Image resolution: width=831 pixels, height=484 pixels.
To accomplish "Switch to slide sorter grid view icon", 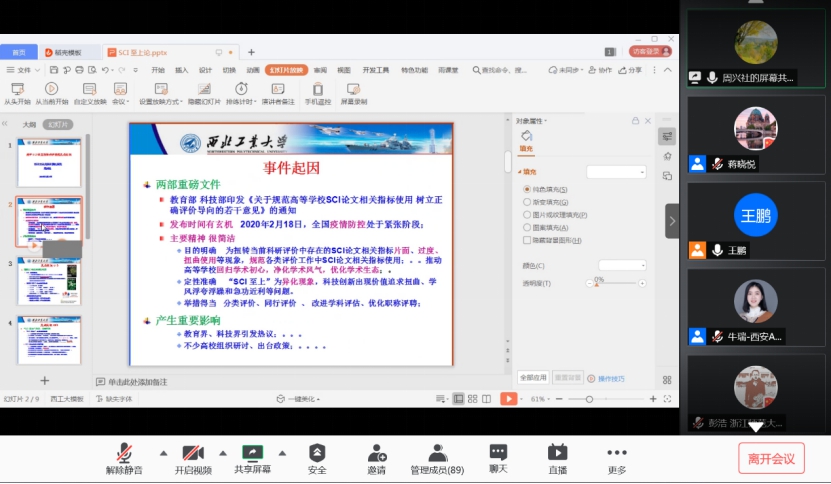I will tap(473, 399).
